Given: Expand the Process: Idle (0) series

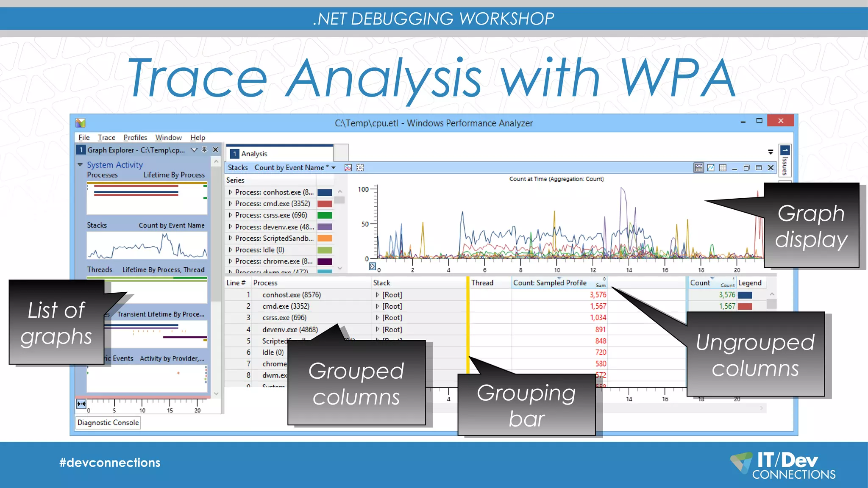Looking at the screenshot, I should 230,250.
